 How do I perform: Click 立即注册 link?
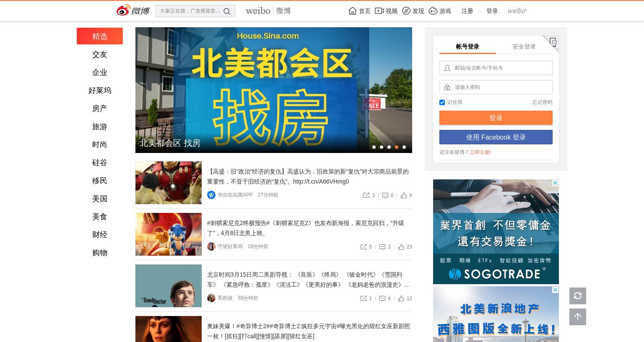tap(480, 152)
